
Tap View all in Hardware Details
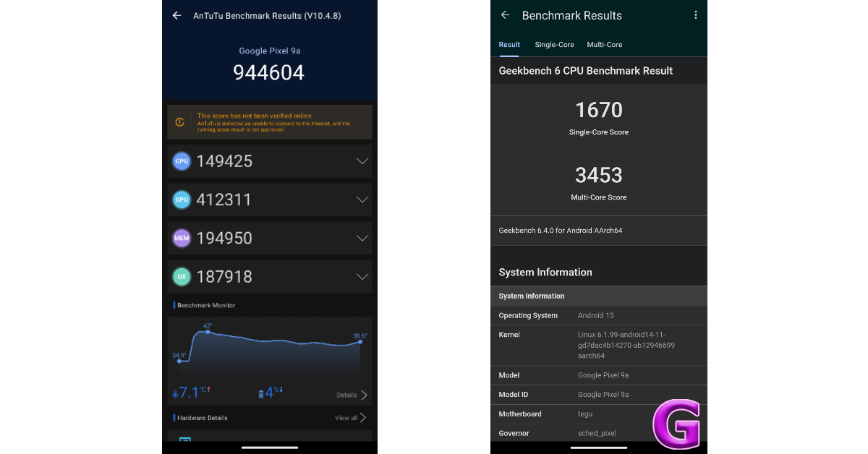[346, 418]
